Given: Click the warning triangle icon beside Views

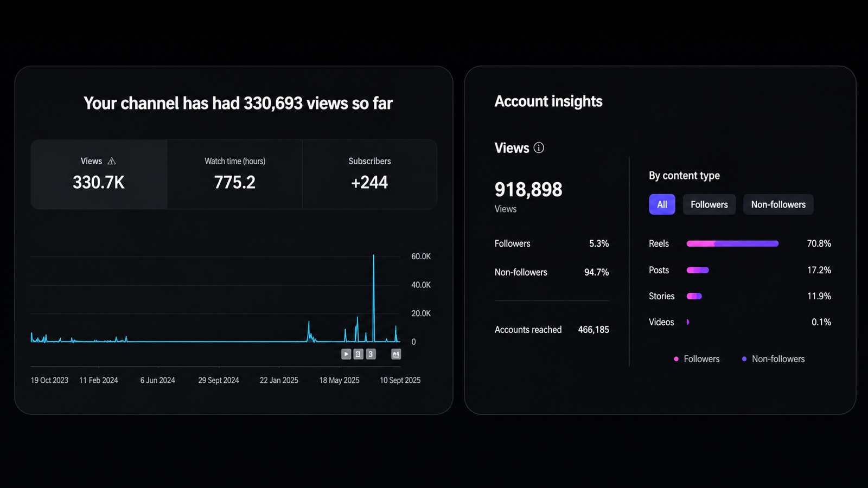Looking at the screenshot, I should pyautogui.click(x=112, y=161).
